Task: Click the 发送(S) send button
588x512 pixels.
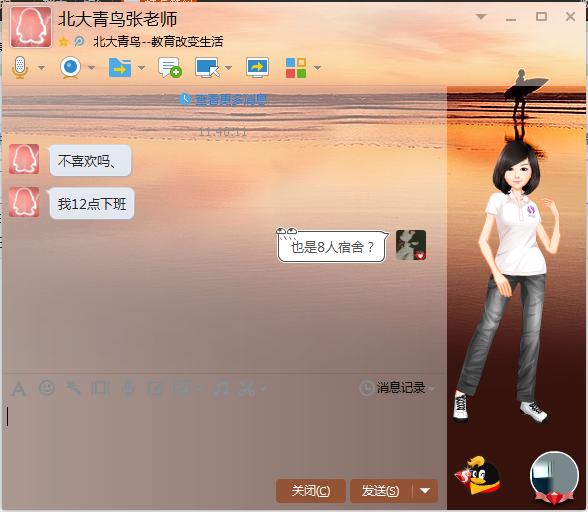Action: (380, 491)
